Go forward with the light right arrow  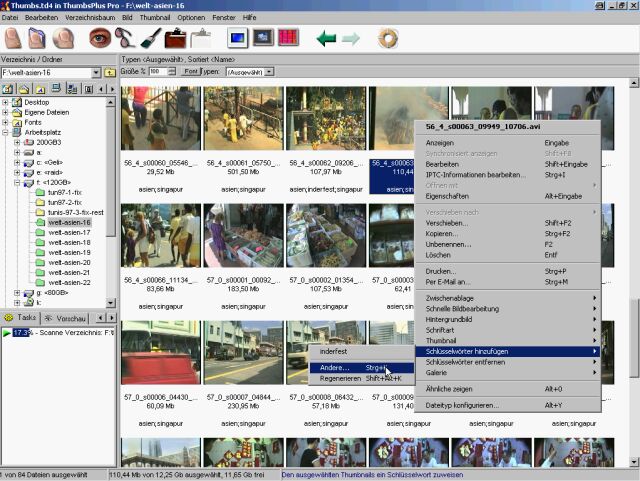point(351,39)
